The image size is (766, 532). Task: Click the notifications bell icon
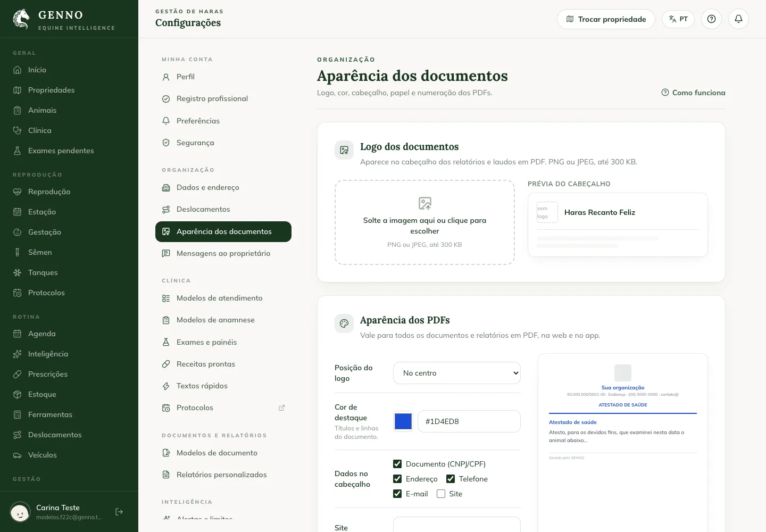pyautogui.click(x=738, y=19)
